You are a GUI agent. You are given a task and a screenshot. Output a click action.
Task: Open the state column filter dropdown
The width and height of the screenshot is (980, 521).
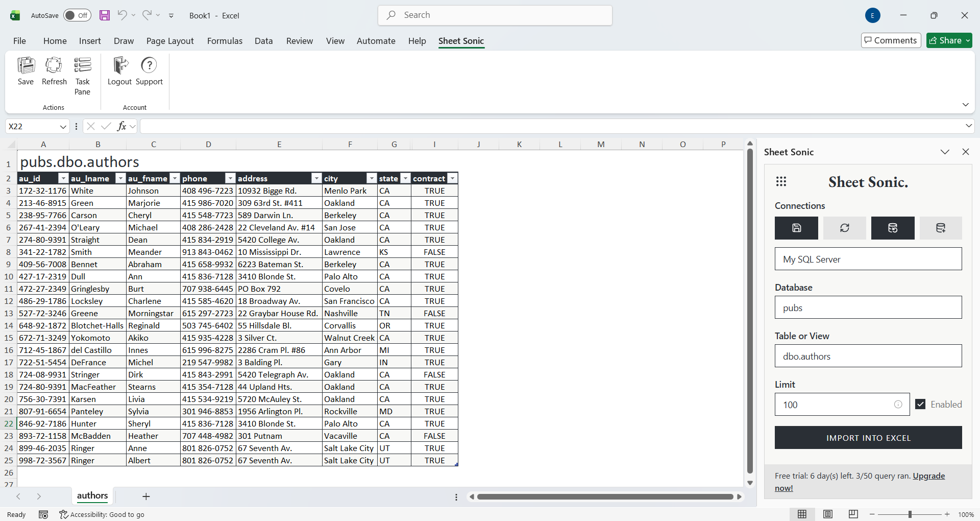(405, 178)
